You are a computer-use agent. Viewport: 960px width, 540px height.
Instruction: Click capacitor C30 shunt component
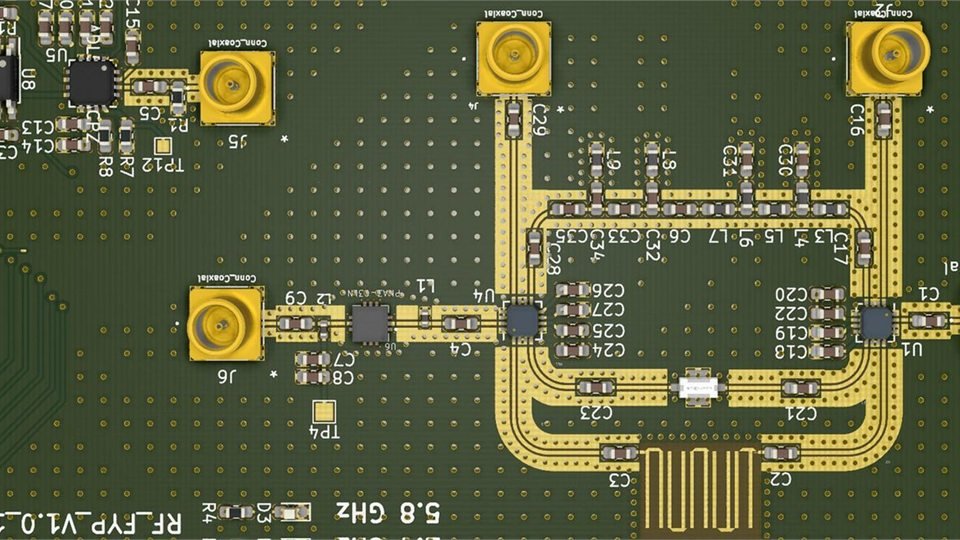coord(801,160)
